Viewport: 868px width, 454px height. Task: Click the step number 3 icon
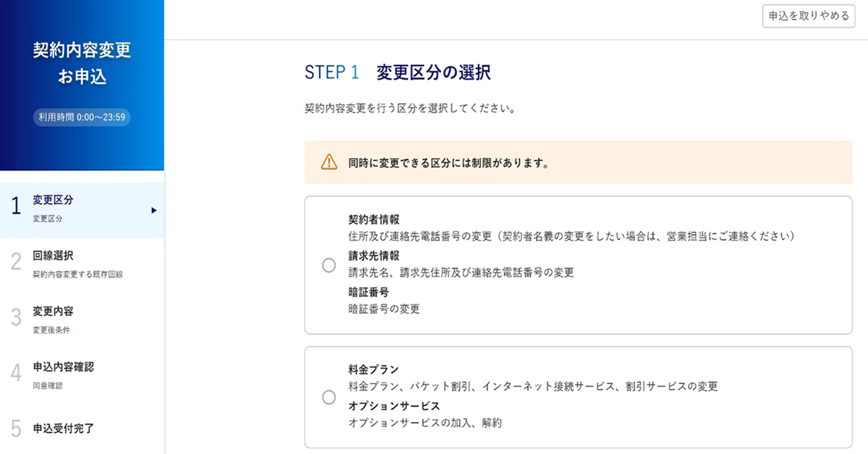tap(16, 318)
